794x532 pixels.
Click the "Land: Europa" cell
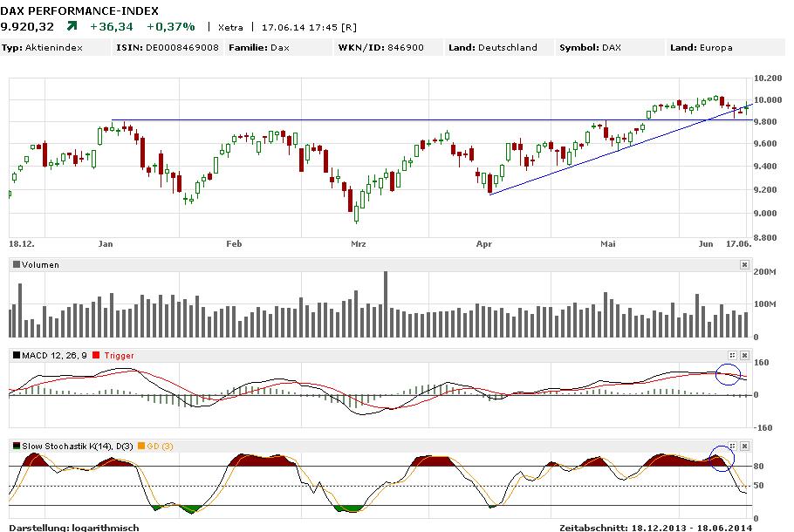point(726,48)
